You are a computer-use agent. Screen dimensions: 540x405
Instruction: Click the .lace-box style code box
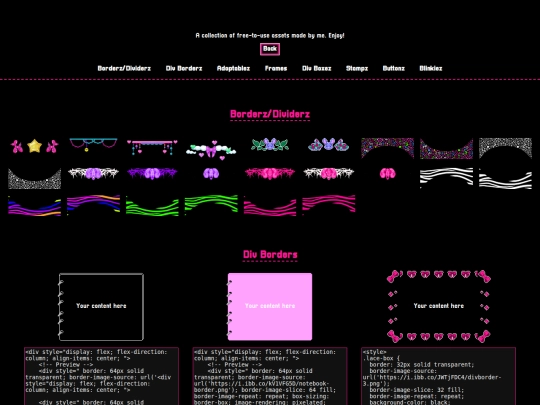point(438,376)
